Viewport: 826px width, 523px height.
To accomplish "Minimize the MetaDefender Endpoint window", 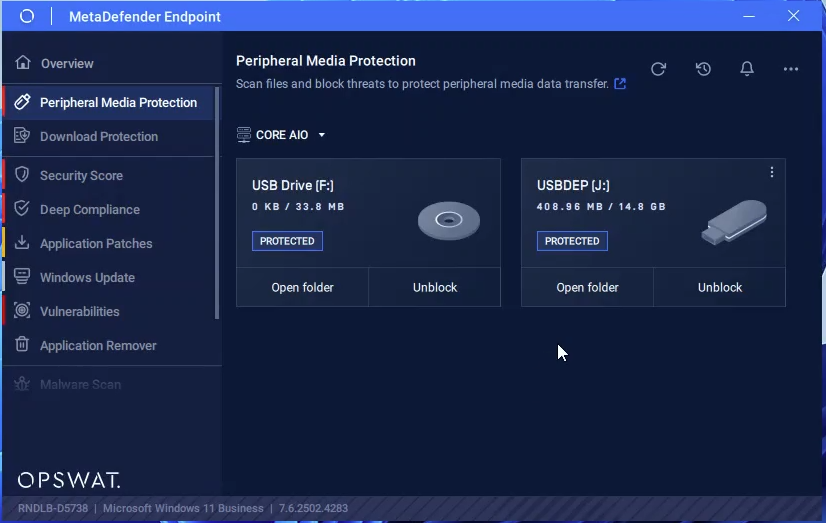I will pos(749,16).
